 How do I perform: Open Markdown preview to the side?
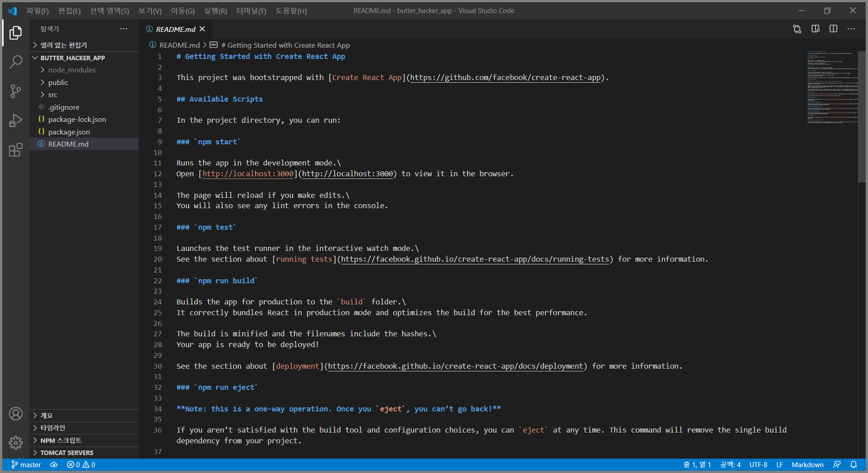[x=815, y=29]
